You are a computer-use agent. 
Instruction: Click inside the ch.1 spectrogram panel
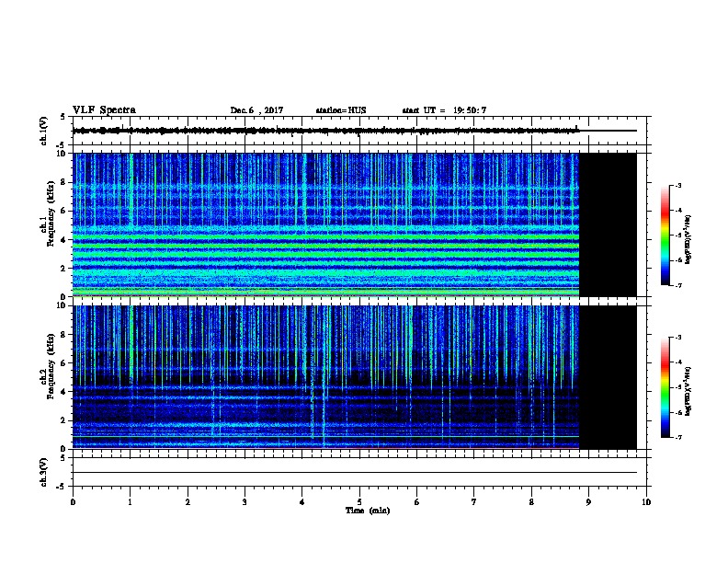tap(326, 224)
